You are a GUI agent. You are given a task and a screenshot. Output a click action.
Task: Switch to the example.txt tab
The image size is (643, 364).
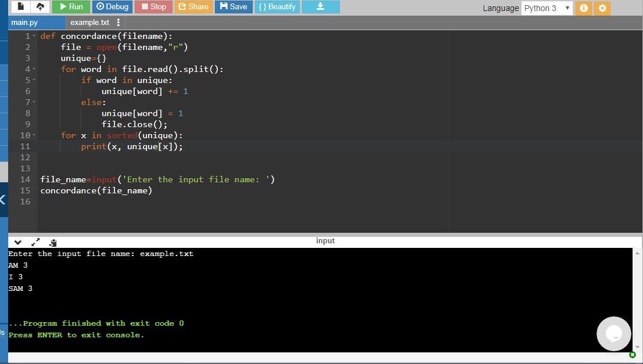(89, 23)
